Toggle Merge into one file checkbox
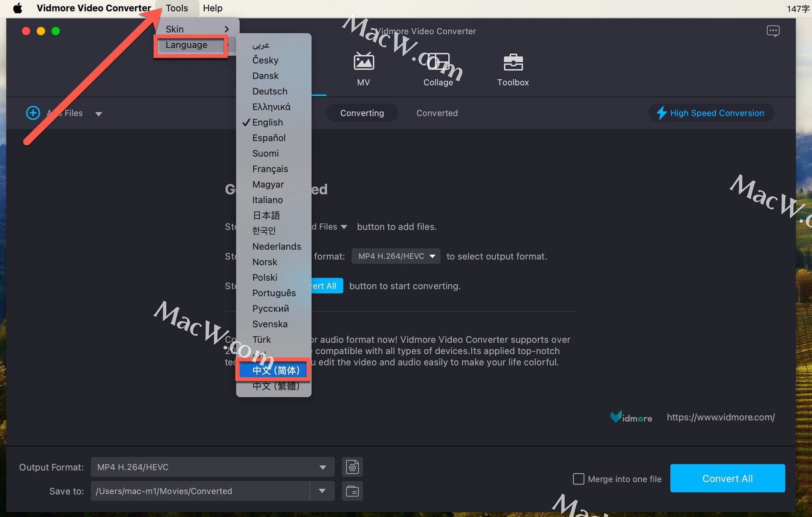 [x=578, y=479]
